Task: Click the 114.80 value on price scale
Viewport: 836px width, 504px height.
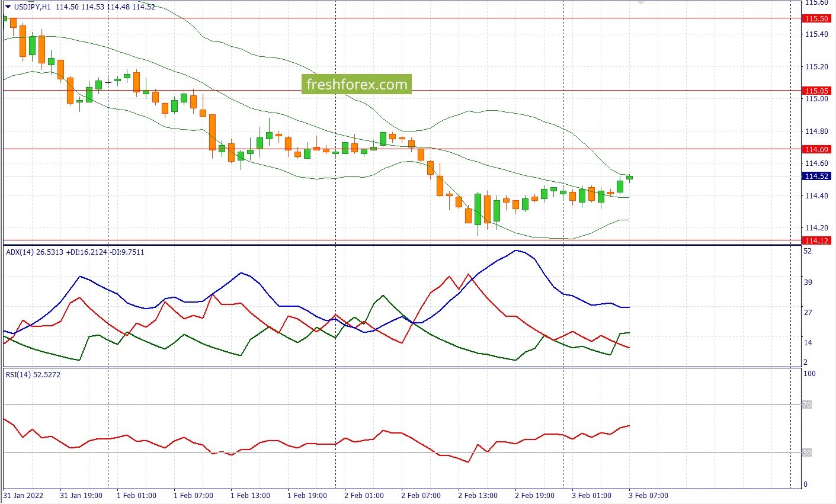Action: coord(816,131)
